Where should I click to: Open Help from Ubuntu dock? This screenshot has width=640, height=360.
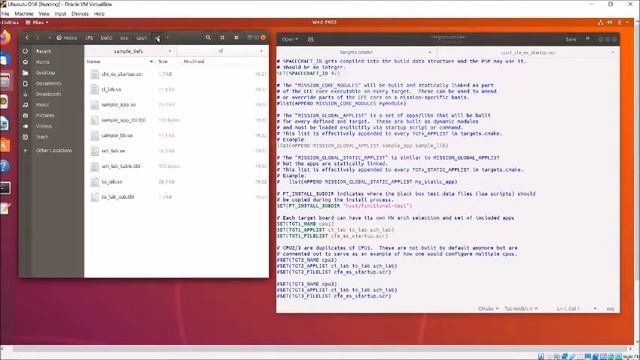5,166
